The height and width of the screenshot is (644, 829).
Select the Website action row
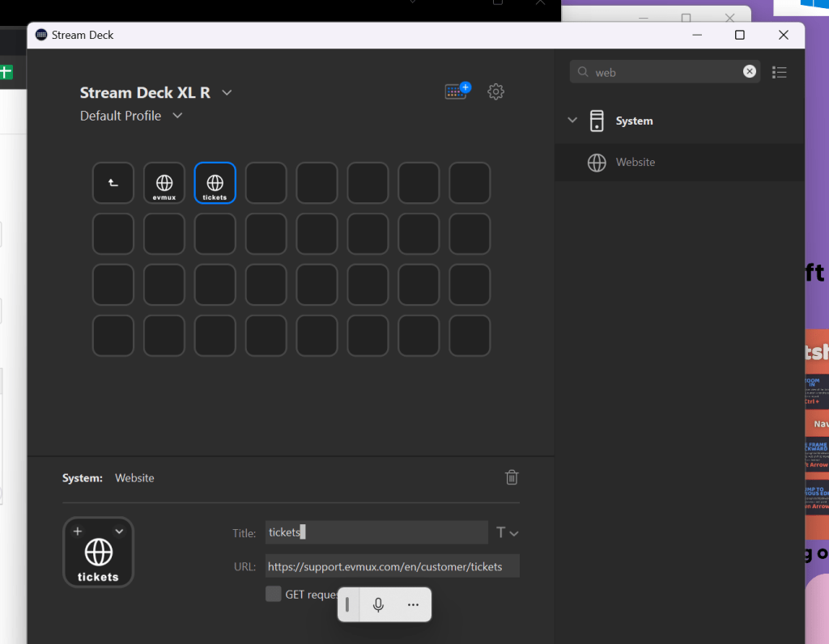[x=679, y=162]
